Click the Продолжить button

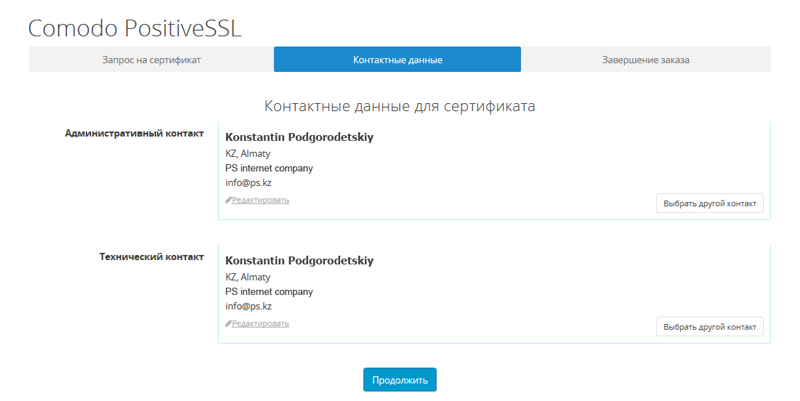pos(400,380)
